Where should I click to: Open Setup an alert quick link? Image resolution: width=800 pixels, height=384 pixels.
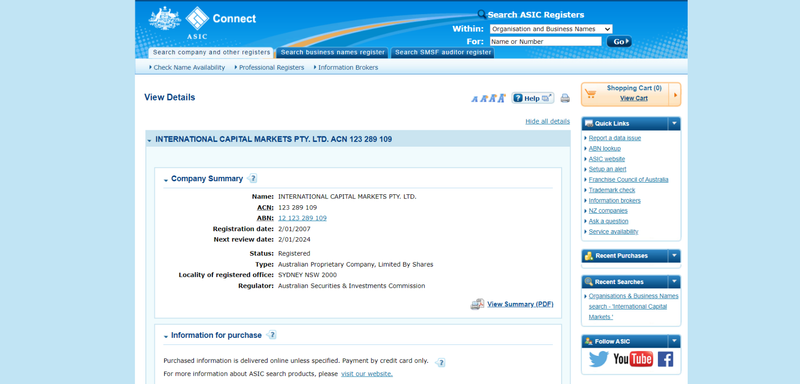click(x=607, y=169)
